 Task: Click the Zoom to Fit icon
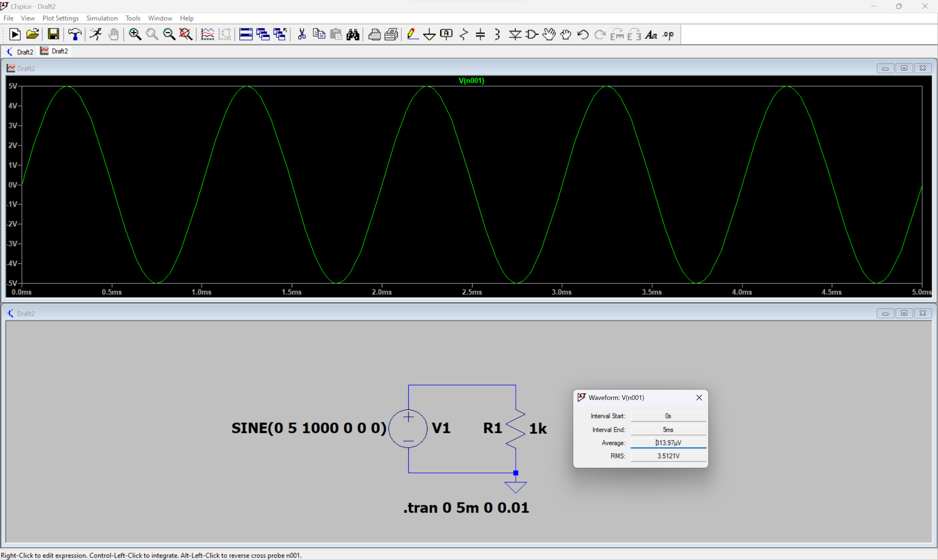coord(186,34)
